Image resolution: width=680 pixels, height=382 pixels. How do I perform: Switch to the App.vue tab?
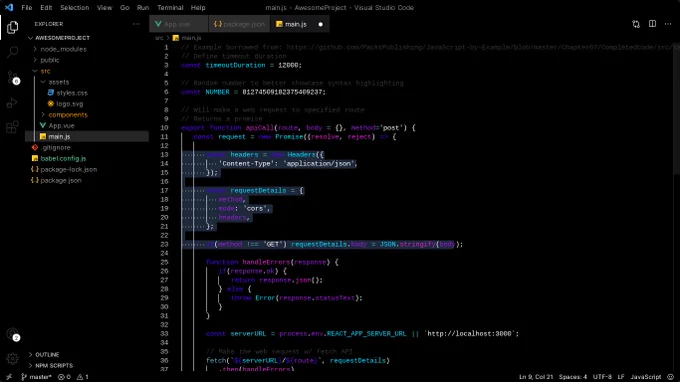click(178, 24)
